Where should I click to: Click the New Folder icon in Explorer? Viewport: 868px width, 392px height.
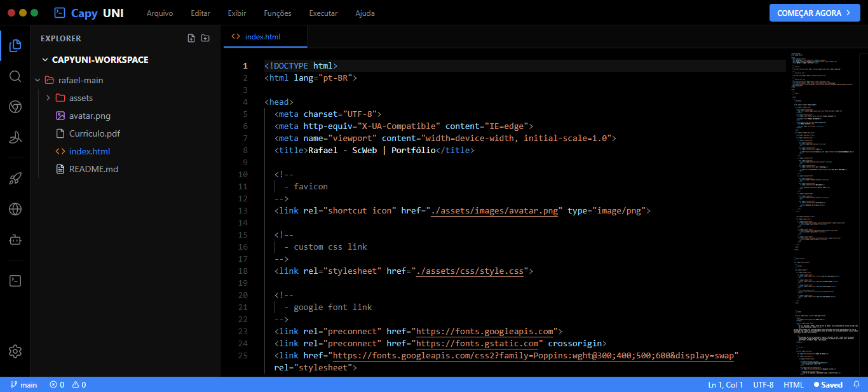pyautogui.click(x=205, y=38)
